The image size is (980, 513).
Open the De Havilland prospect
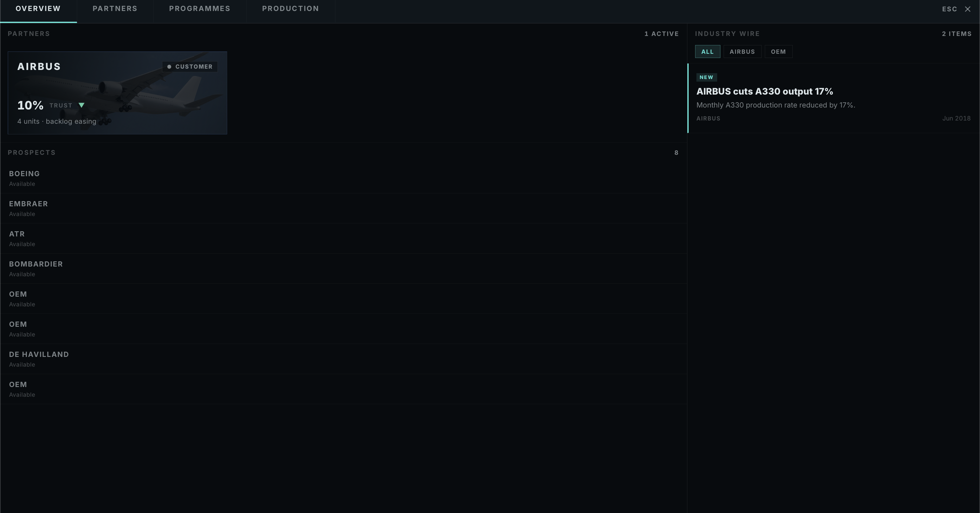[344, 359]
